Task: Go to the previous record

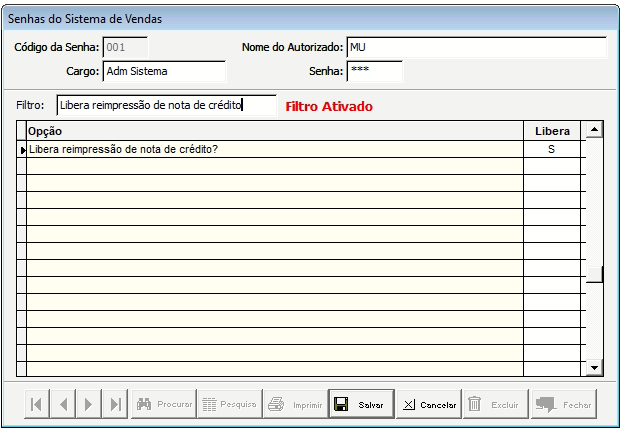Action: click(63, 404)
